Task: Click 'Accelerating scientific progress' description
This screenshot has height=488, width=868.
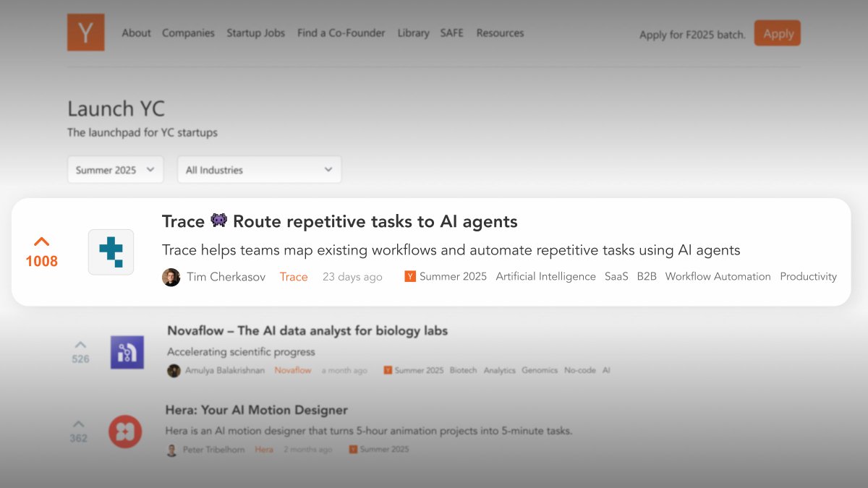Action: (x=241, y=352)
